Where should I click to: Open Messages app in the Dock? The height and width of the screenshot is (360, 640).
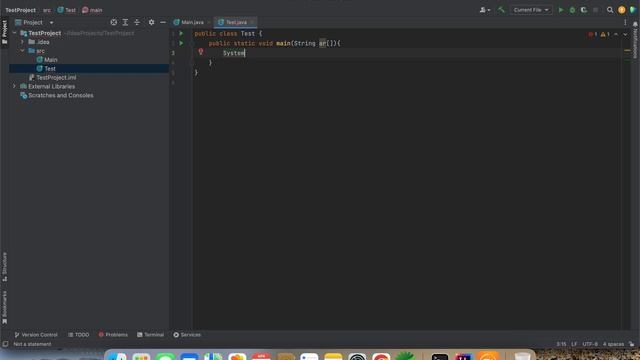[x=165, y=357]
